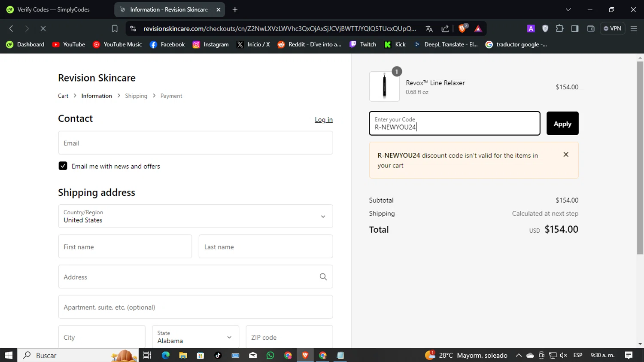644x362 pixels.
Task: Click the translate page icon
Action: pyautogui.click(x=429, y=29)
